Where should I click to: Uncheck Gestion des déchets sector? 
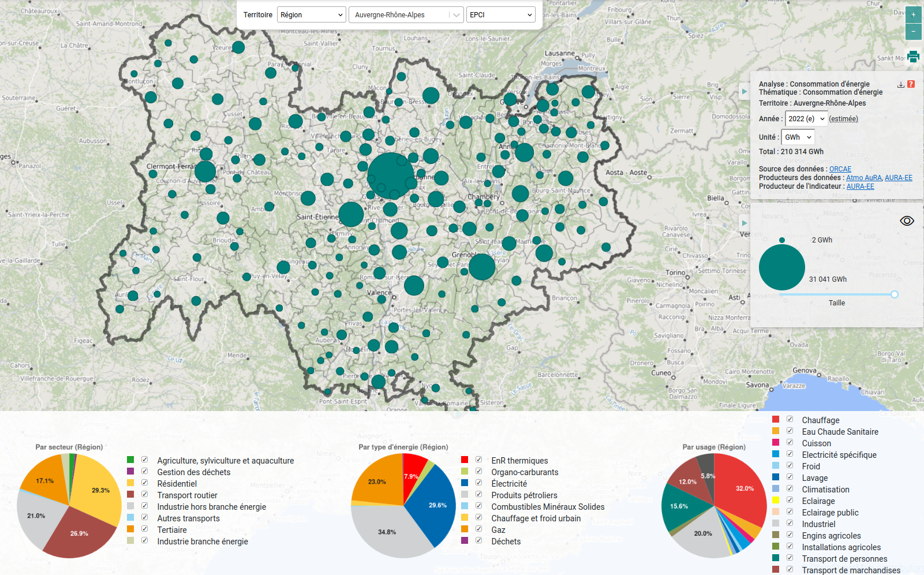(x=144, y=471)
